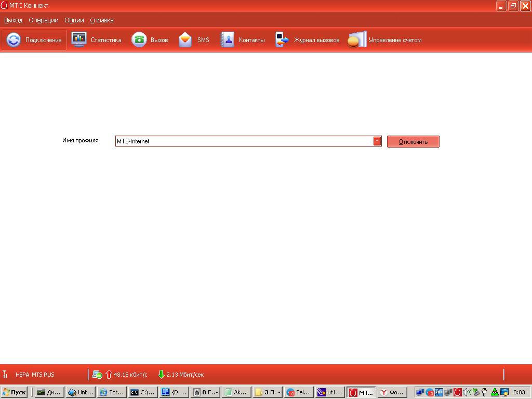Image resolution: width=532 pixels, height=399 pixels.
Task: Switch to the Ak... taskbar window
Action: click(x=236, y=392)
